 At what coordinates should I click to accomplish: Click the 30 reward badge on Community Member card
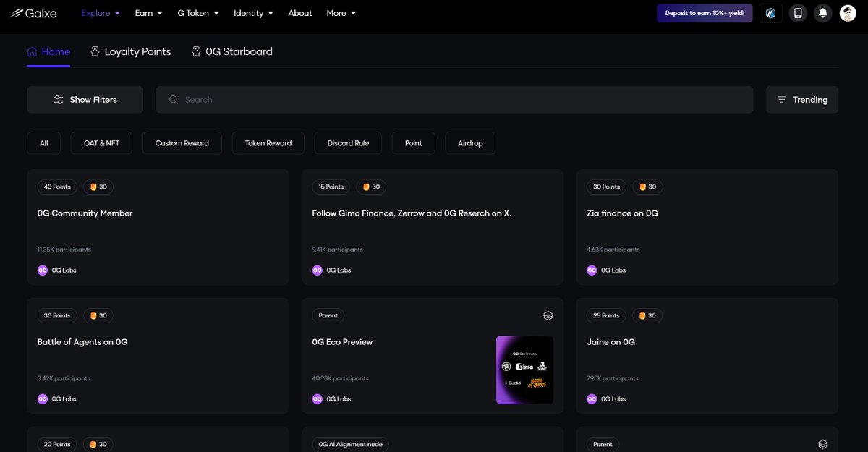[98, 187]
